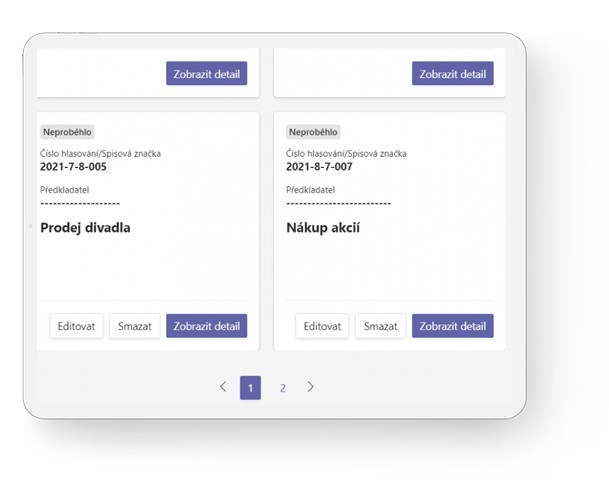Viewport: 609px width, 489px height.
Task: Click the Neproběhlo badge on Prodej divadla
Action: pyautogui.click(x=68, y=131)
